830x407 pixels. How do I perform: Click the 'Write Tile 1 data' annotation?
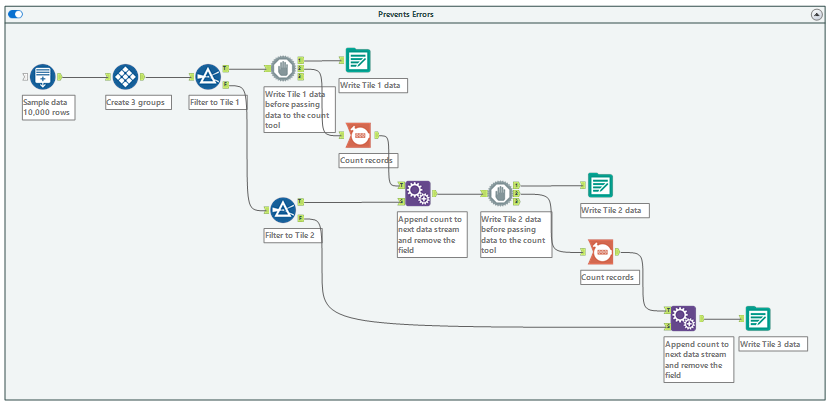point(373,86)
